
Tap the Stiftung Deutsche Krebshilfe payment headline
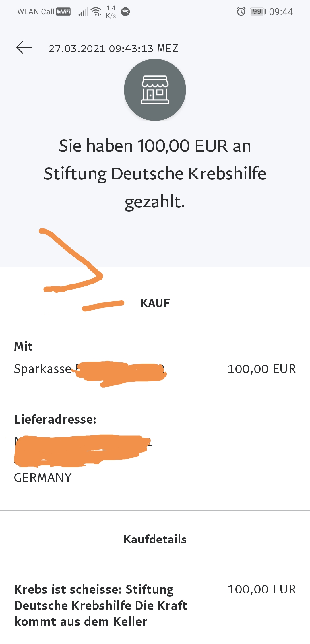tap(155, 173)
